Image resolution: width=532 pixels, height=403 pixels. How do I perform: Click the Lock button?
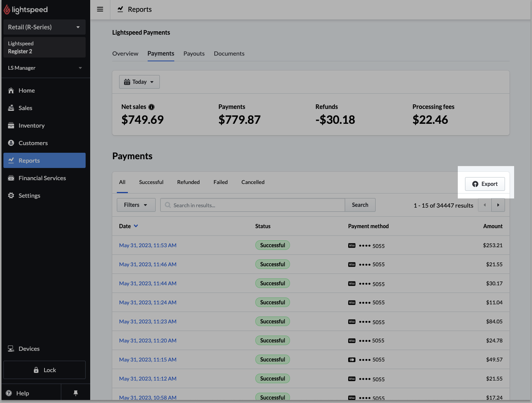[45, 370]
